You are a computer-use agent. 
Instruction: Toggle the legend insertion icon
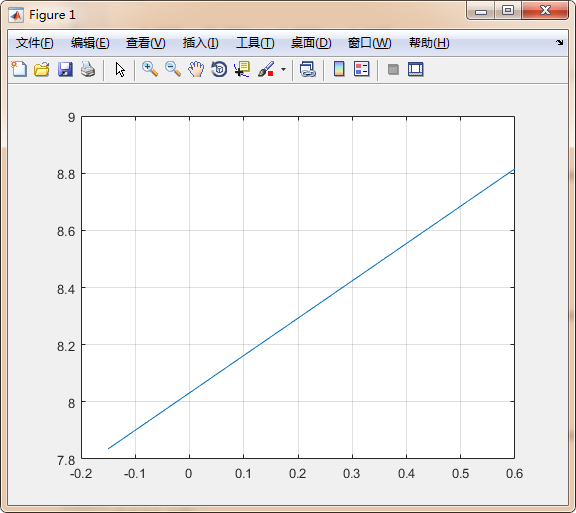(361, 69)
